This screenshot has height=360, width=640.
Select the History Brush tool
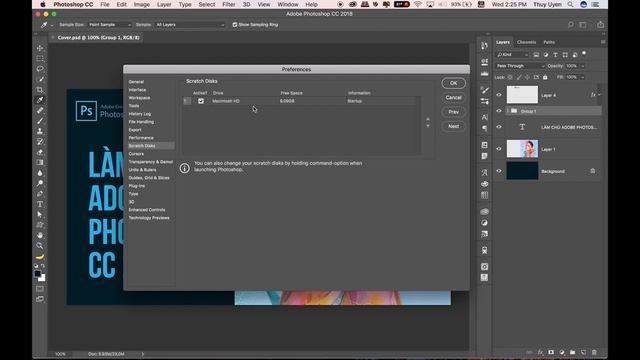click(x=40, y=142)
